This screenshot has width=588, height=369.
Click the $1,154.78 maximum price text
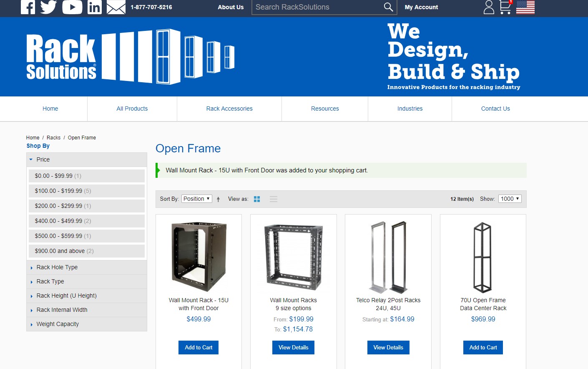(x=298, y=329)
